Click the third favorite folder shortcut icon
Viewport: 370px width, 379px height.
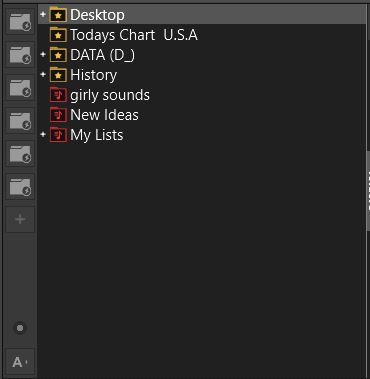[20, 88]
